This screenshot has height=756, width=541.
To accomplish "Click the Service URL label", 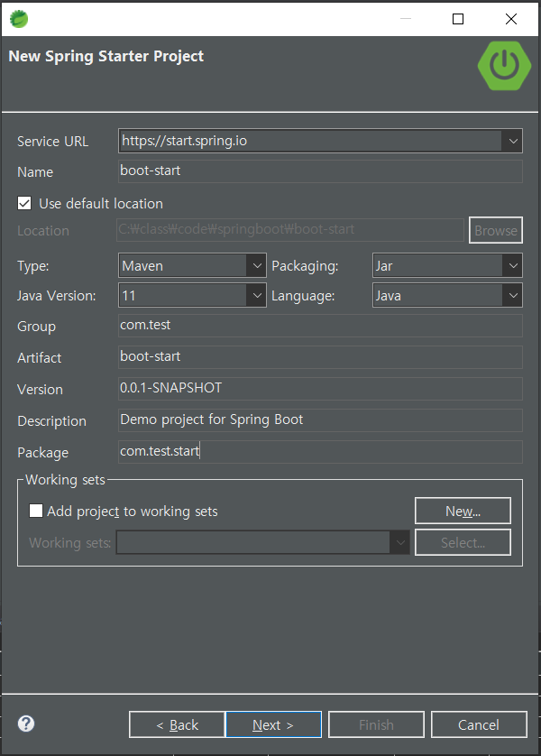I will (52, 142).
